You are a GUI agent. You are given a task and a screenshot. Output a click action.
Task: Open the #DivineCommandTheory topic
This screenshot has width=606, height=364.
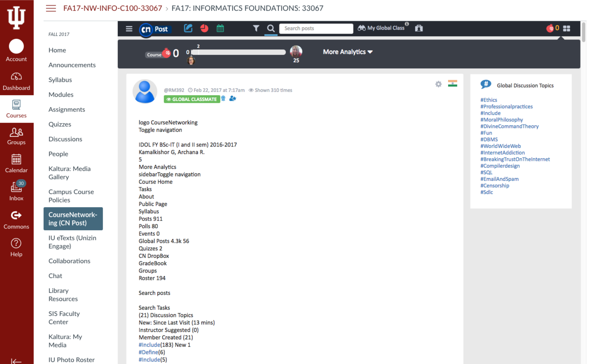[509, 126]
